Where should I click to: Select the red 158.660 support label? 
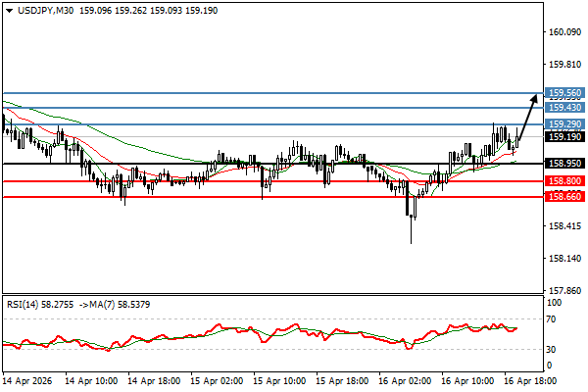point(563,197)
